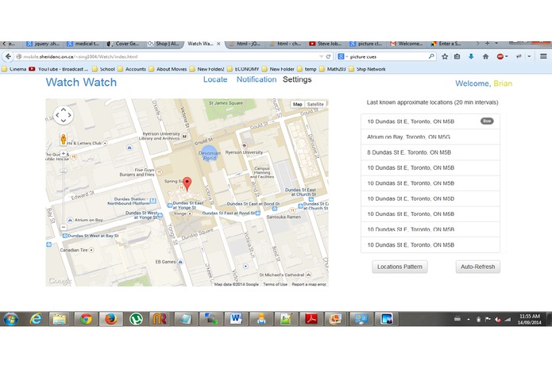
Task: Switch map to Map view
Action: (x=298, y=104)
